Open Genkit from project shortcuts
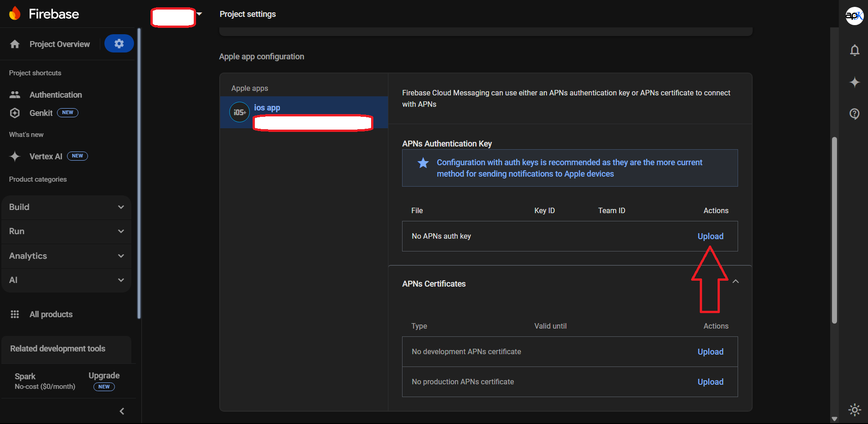The height and width of the screenshot is (424, 868). coord(41,113)
